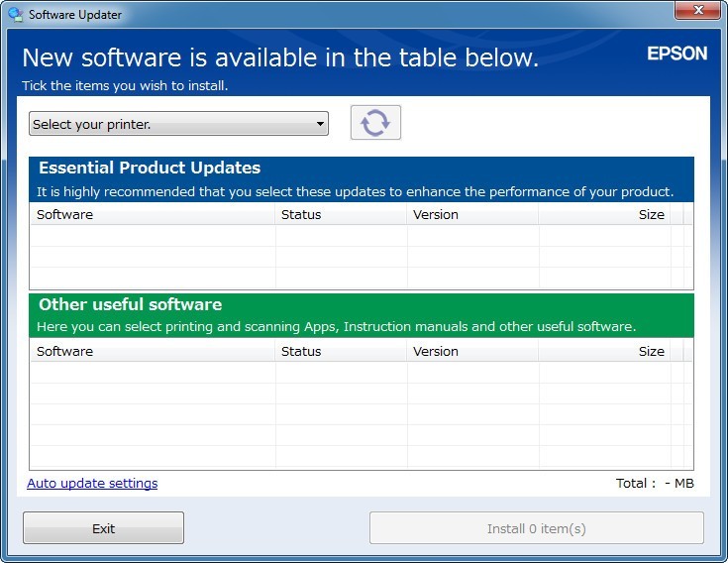Click Size header in Other useful software

pos(604,351)
